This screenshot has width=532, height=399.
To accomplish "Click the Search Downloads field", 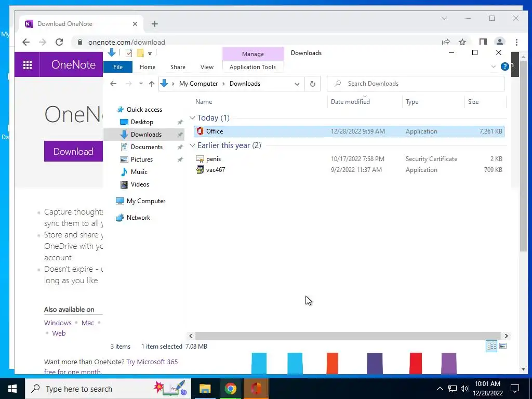I will click(x=415, y=84).
